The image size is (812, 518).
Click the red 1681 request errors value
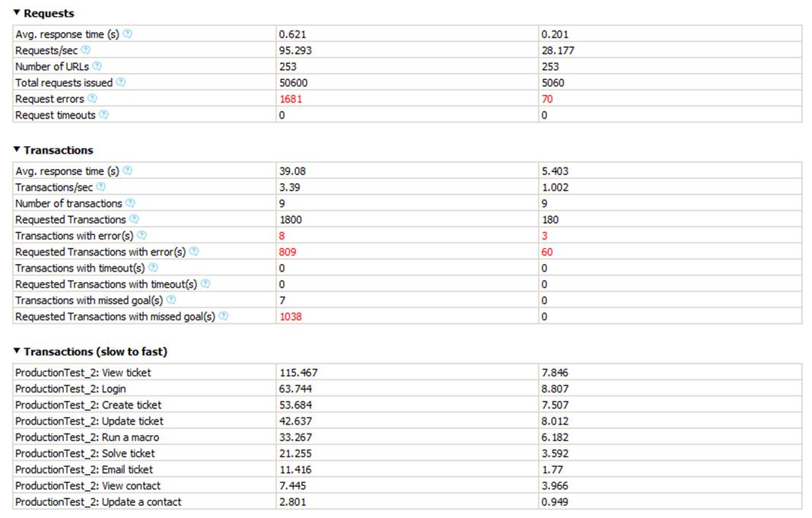[x=291, y=99]
